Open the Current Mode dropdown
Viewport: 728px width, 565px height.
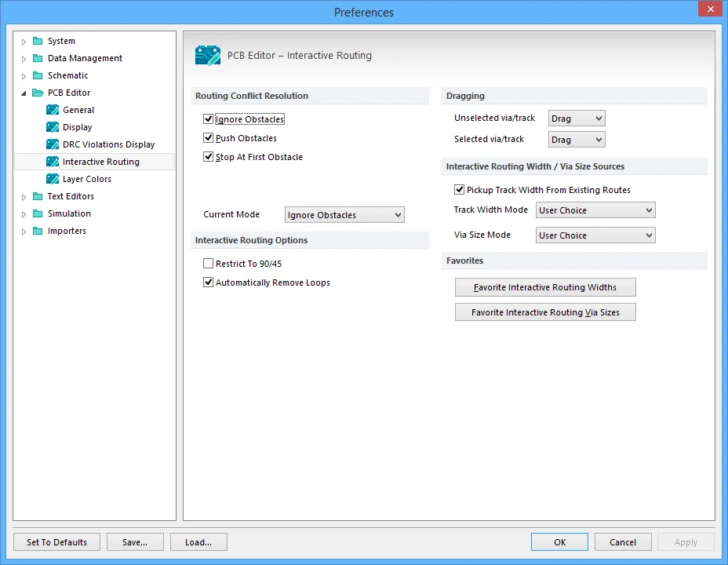tap(344, 215)
